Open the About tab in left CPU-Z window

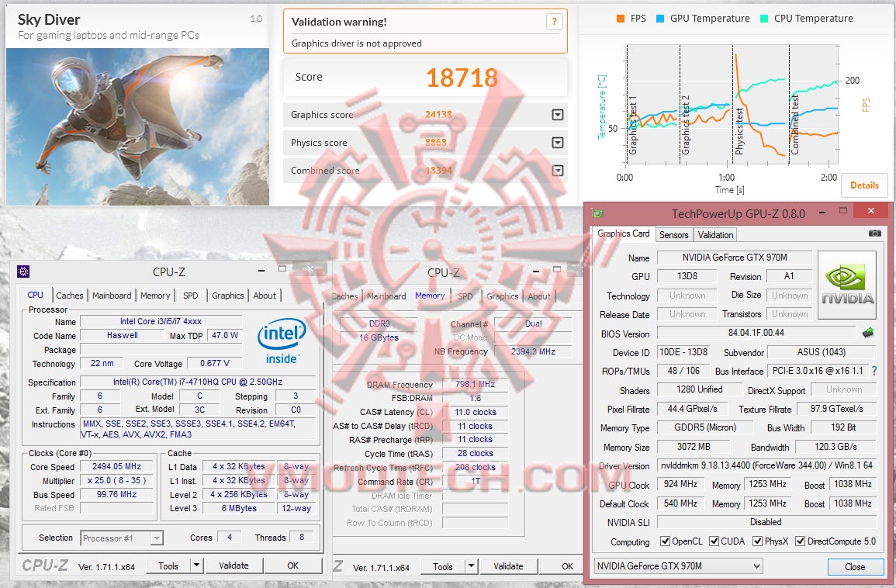265,296
